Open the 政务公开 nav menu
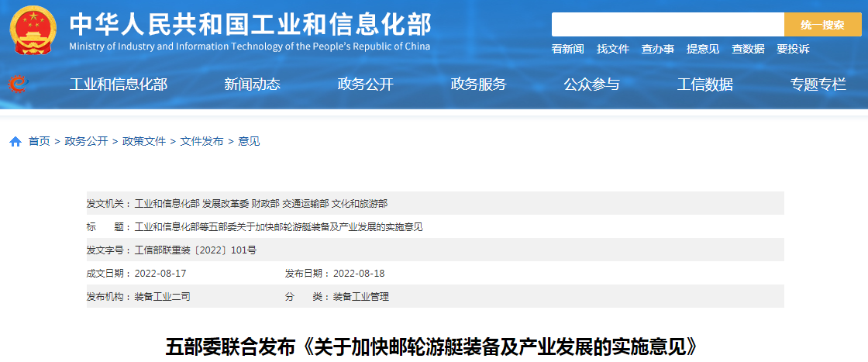The height and width of the screenshot is (362, 868). (365, 84)
